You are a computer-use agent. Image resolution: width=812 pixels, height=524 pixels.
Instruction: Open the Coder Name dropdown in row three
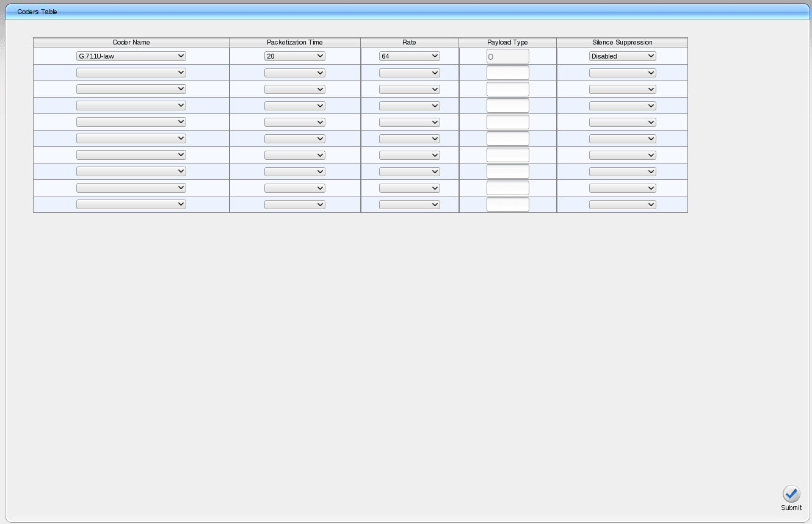[131, 89]
